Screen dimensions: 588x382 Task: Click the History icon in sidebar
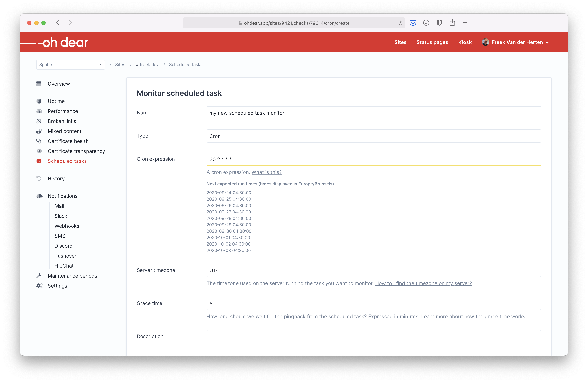pyautogui.click(x=39, y=178)
